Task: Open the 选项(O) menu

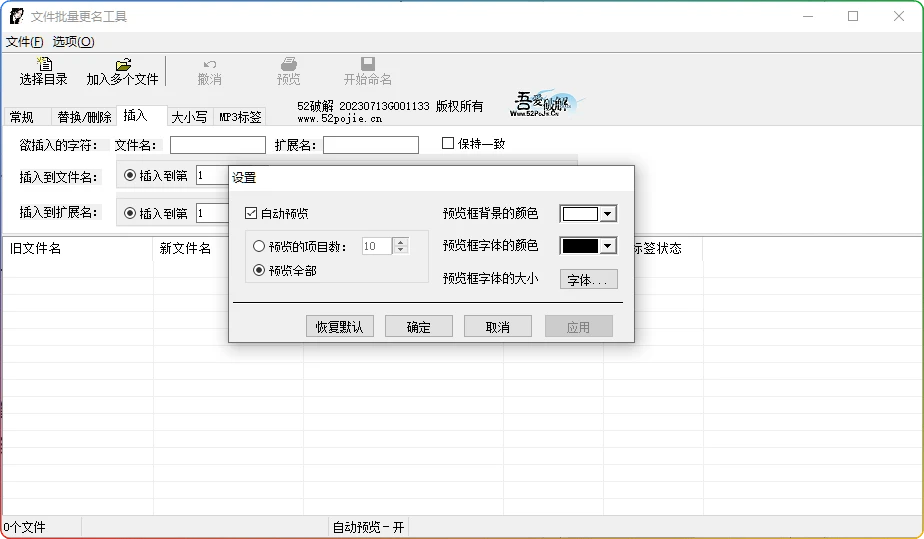Action: [x=73, y=42]
